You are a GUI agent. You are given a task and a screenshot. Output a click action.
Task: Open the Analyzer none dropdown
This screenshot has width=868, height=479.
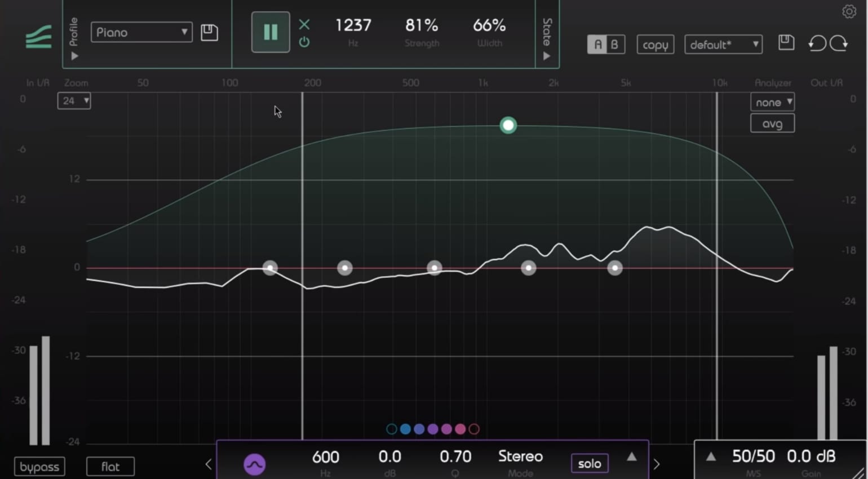pyautogui.click(x=772, y=102)
